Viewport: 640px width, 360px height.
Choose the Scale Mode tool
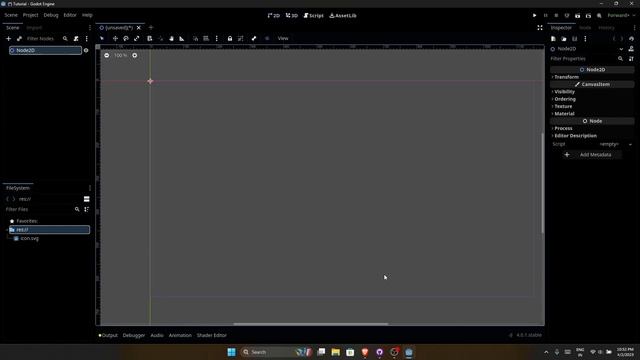(137, 38)
